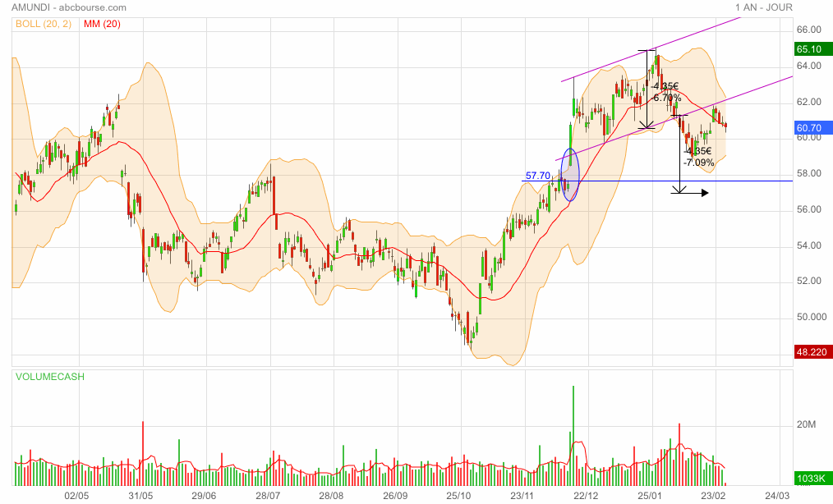Image resolution: width=833 pixels, height=504 pixels.
Task: Click the 26/09 date axis label
Action: tap(395, 496)
